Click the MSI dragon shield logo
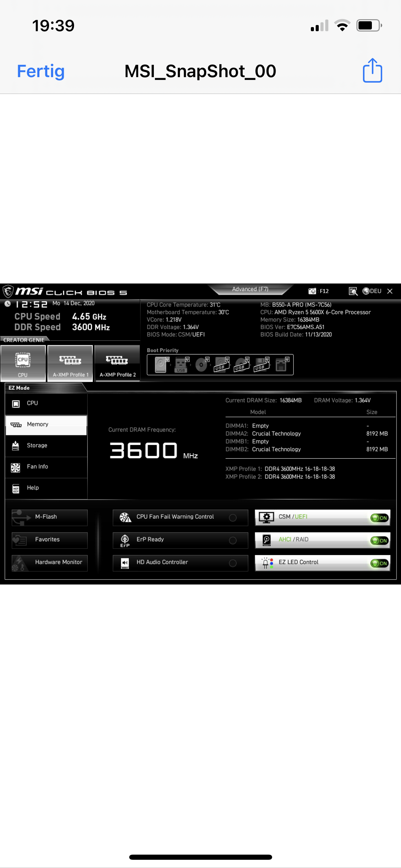Image resolution: width=401 pixels, height=868 pixels. click(8, 291)
